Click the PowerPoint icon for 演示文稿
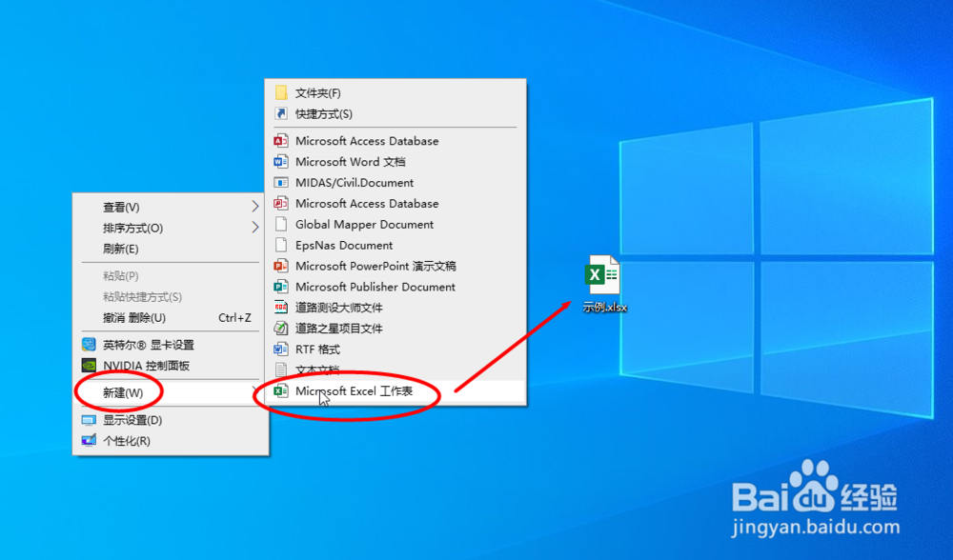The width and height of the screenshot is (953, 560). pyautogui.click(x=281, y=266)
